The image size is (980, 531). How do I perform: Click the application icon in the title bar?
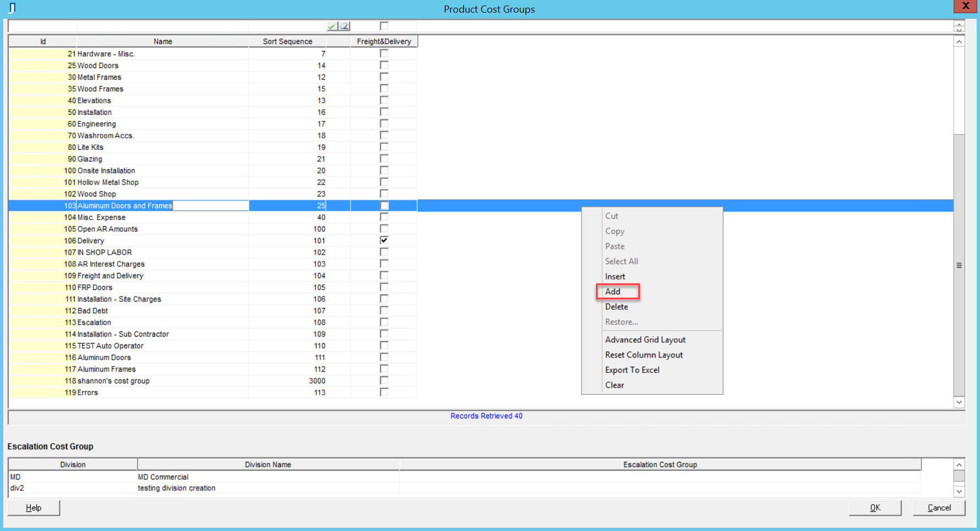pyautogui.click(x=12, y=8)
